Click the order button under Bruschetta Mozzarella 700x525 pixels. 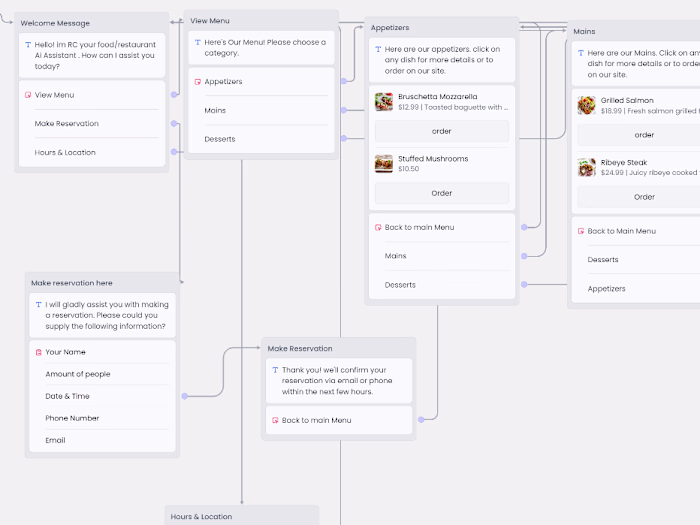pyautogui.click(x=442, y=131)
